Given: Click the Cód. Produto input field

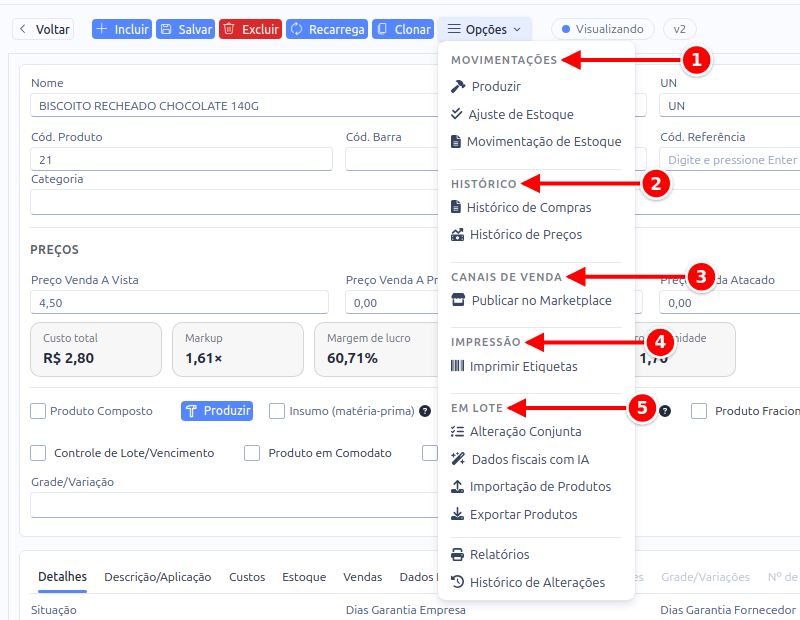Looking at the screenshot, I should [x=182, y=160].
